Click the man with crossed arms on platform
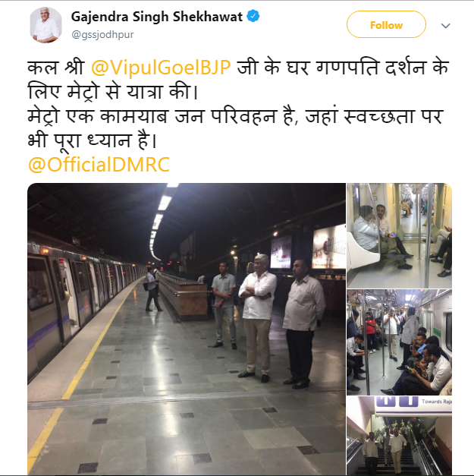Viewport: 474px width, 476px height. (x=257, y=317)
